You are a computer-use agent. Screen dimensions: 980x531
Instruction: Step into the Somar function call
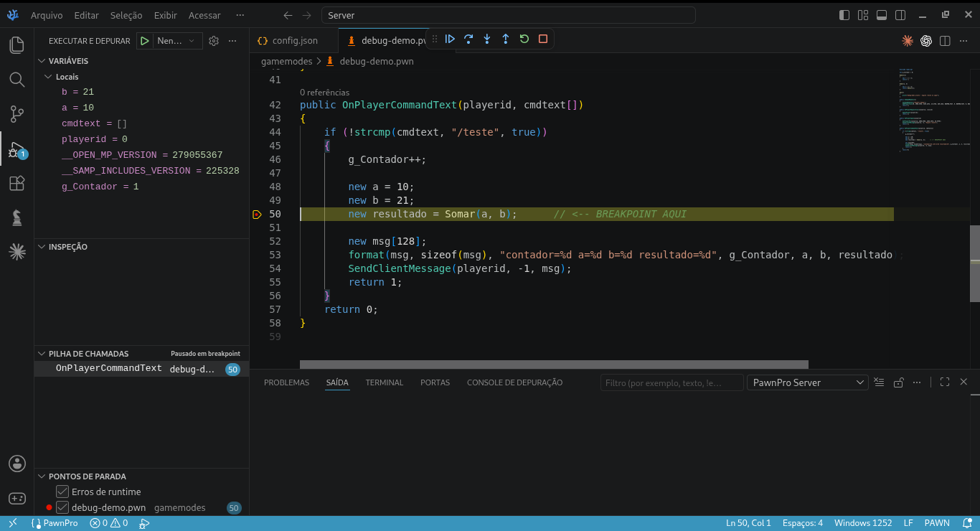(x=487, y=39)
